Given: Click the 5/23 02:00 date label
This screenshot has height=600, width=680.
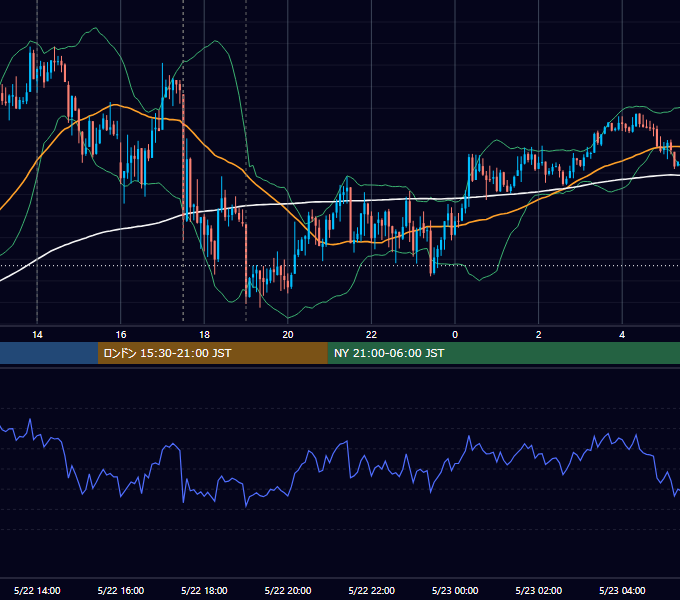Looking at the screenshot, I should (539, 590).
